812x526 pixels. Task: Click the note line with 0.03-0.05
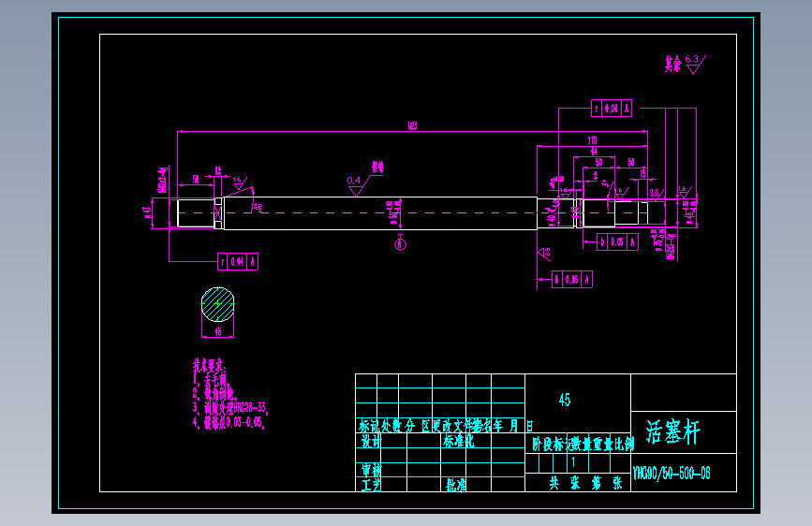229,422
